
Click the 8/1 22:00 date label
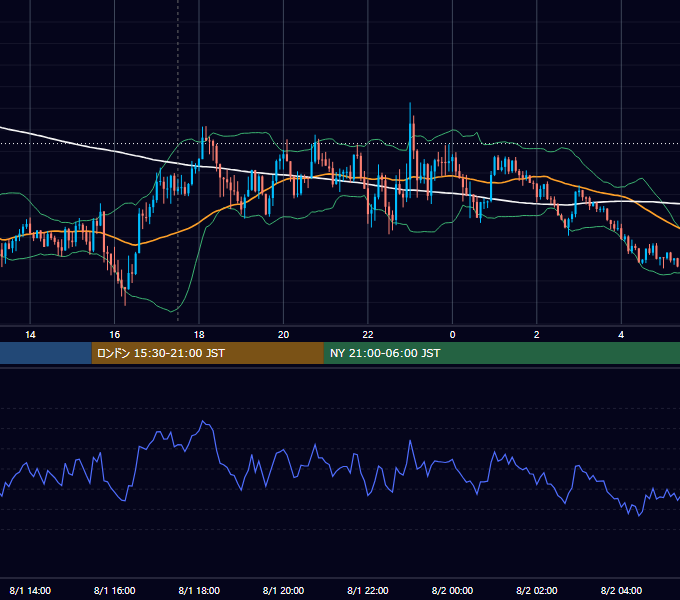point(368,590)
